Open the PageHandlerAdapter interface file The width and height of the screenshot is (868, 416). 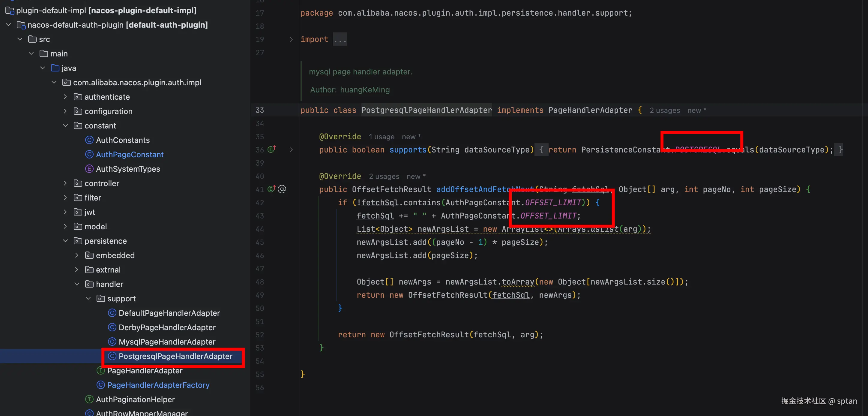(145, 370)
